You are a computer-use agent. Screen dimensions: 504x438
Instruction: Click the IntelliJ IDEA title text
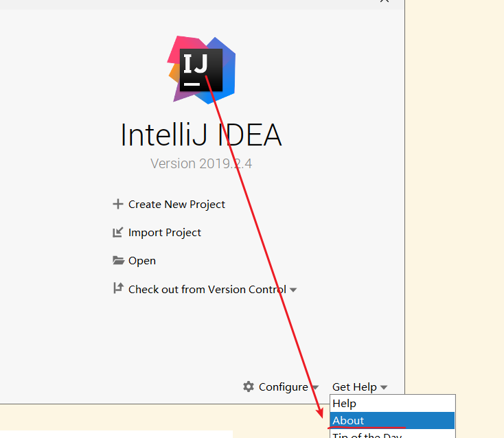(201, 135)
